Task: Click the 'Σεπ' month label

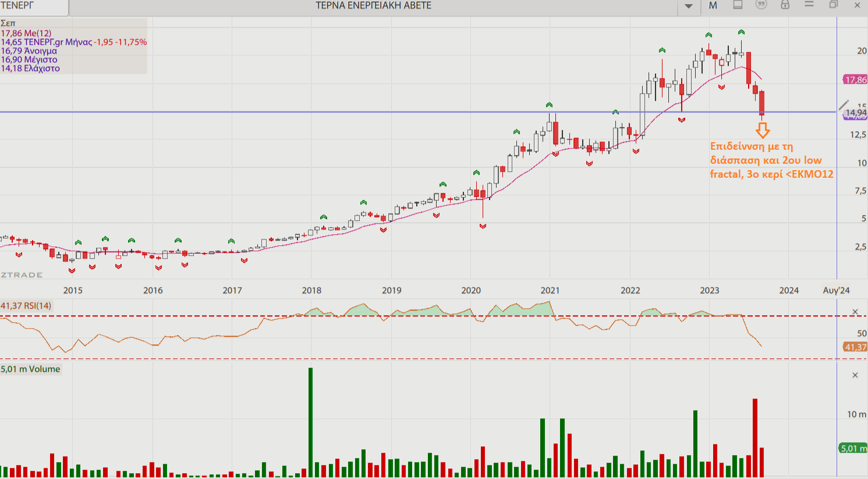Action: click(x=8, y=23)
